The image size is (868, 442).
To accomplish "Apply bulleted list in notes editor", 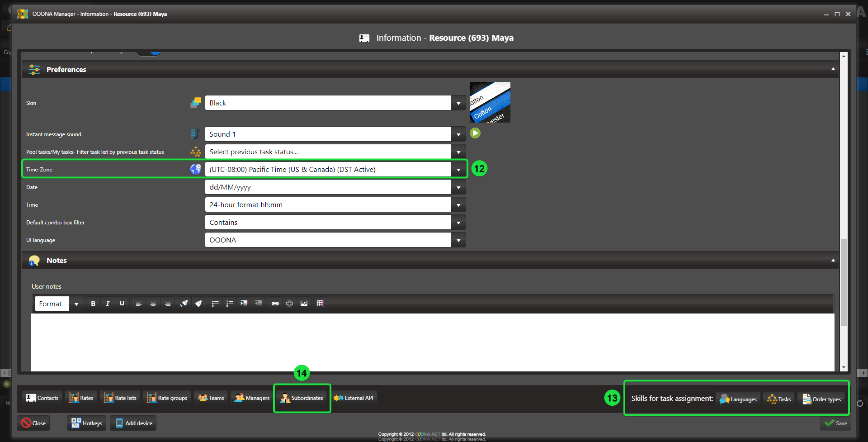I will pyautogui.click(x=215, y=304).
